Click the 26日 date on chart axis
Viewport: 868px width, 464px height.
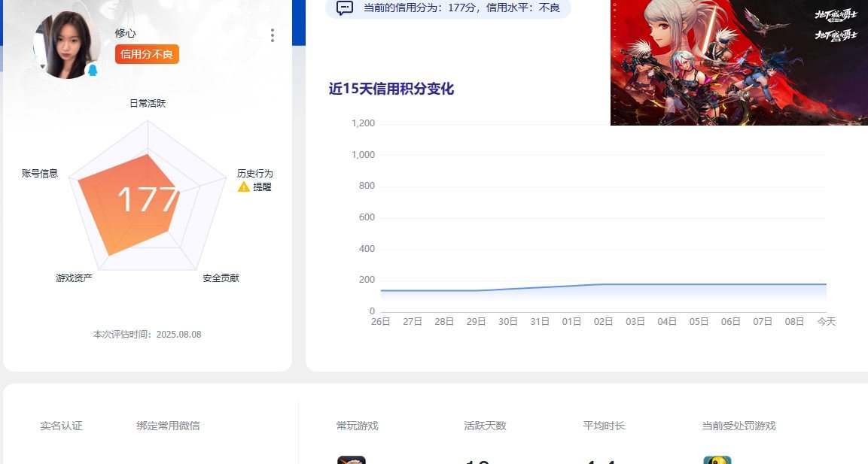pyautogui.click(x=381, y=321)
